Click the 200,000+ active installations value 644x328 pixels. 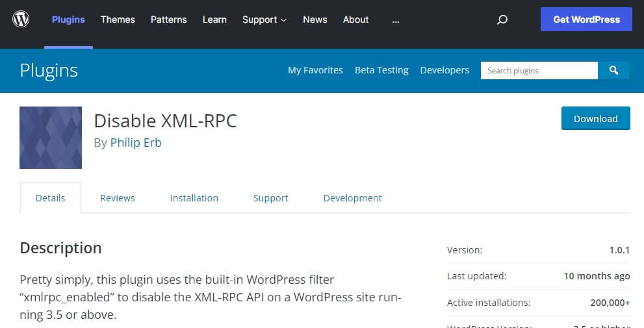click(610, 303)
